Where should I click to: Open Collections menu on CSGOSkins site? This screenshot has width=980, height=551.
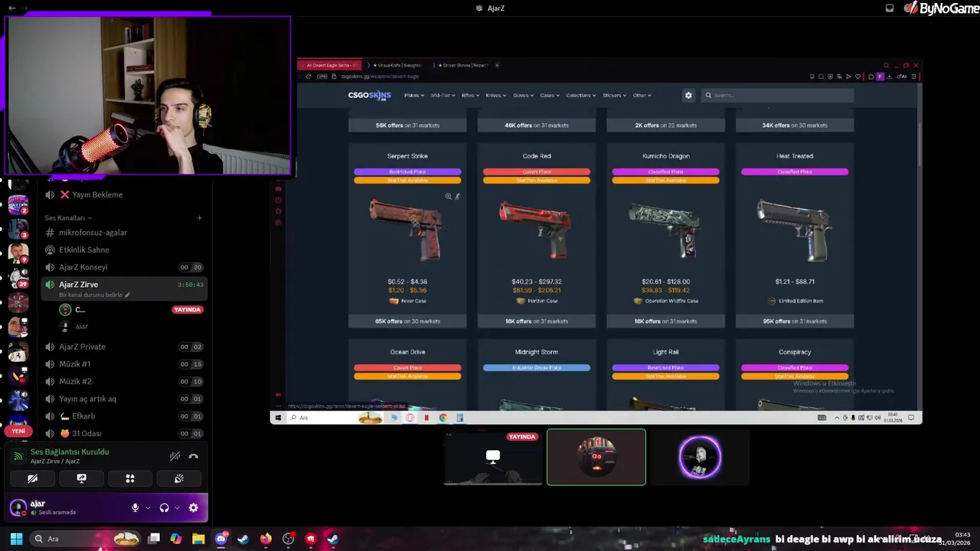click(x=581, y=95)
